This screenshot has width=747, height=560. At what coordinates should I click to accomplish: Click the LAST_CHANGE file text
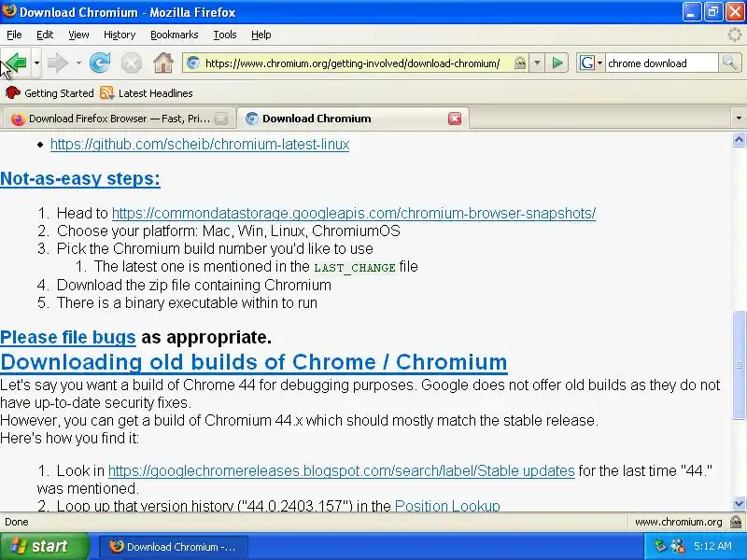click(355, 268)
